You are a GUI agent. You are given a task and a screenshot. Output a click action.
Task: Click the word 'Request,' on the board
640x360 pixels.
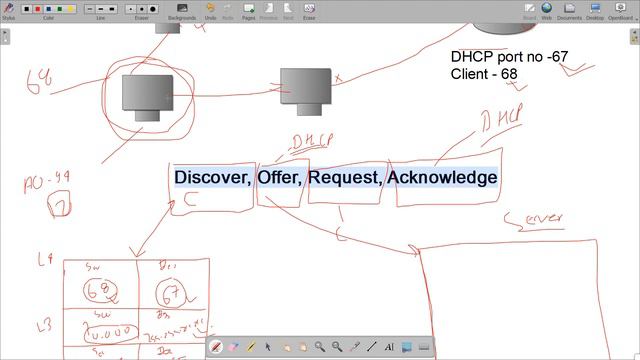coord(345,178)
